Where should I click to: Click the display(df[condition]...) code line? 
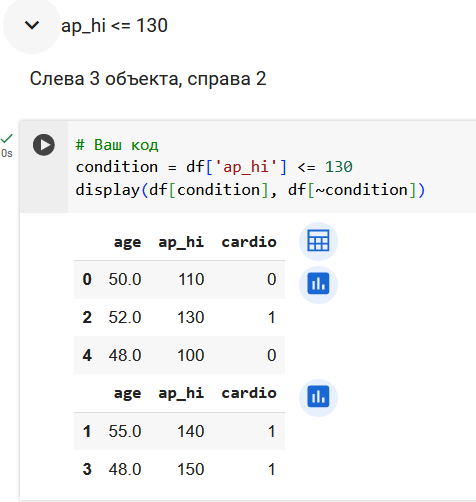tap(250, 190)
